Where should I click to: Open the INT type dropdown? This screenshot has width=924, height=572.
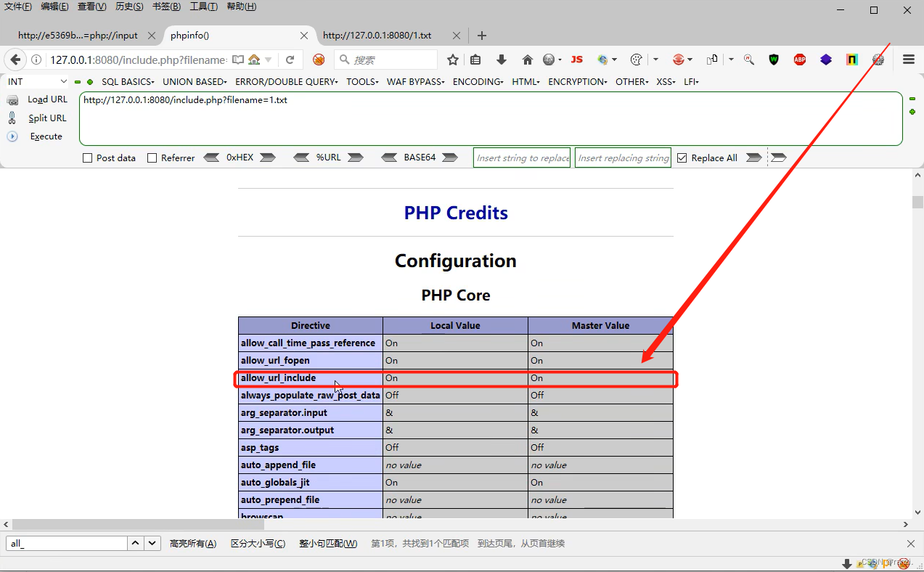click(x=37, y=81)
